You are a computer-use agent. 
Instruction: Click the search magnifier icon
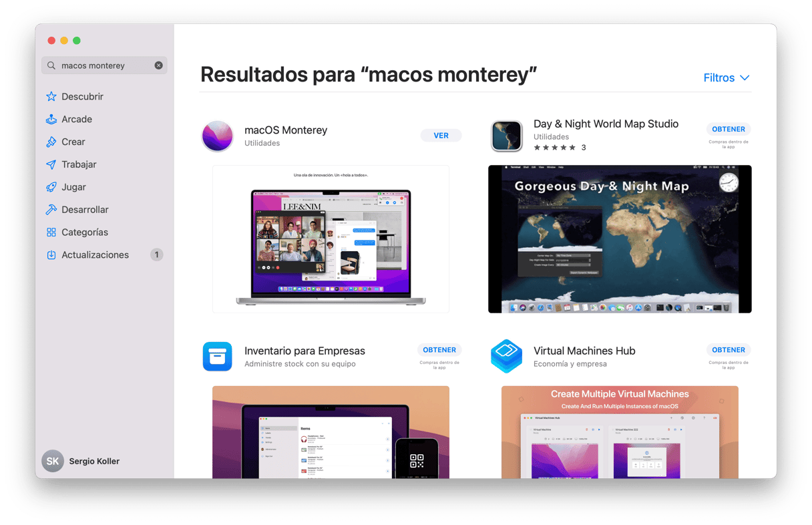tap(51, 65)
